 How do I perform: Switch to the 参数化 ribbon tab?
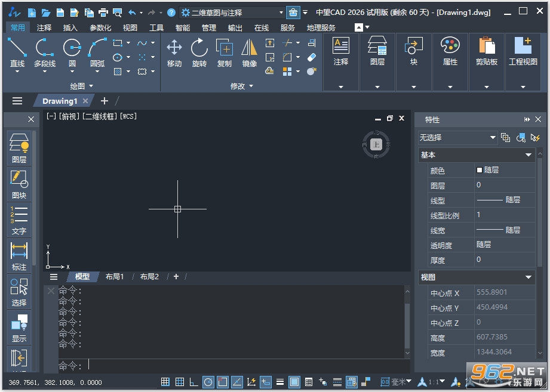pos(100,27)
